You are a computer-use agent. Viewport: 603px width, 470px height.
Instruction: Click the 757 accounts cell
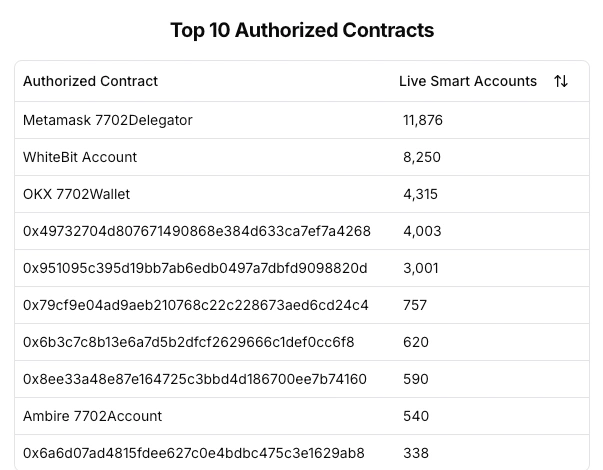(x=415, y=305)
